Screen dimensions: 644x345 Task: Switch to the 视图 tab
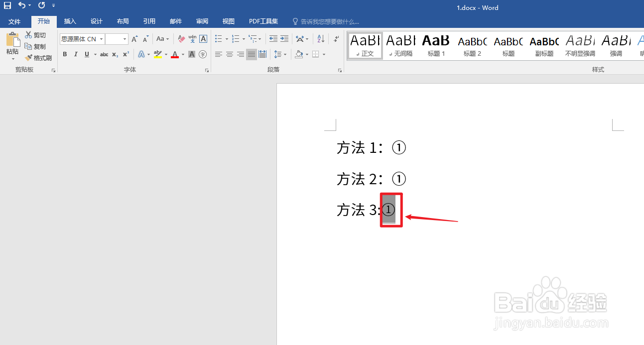point(229,21)
